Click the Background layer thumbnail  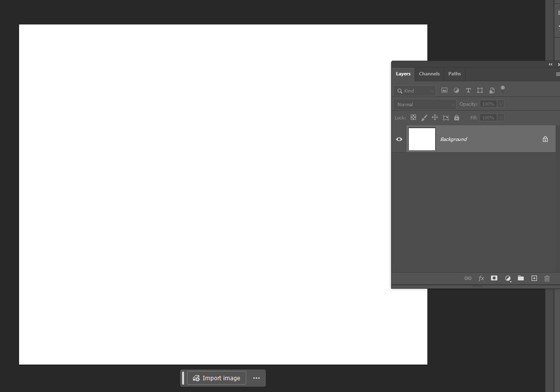pos(421,139)
